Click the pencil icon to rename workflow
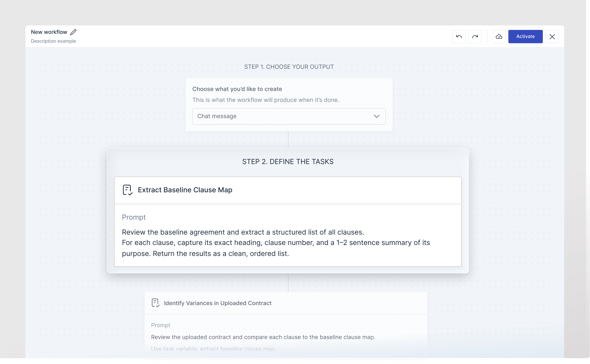The height and width of the screenshot is (364, 590). pyautogui.click(x=73, y=32)
